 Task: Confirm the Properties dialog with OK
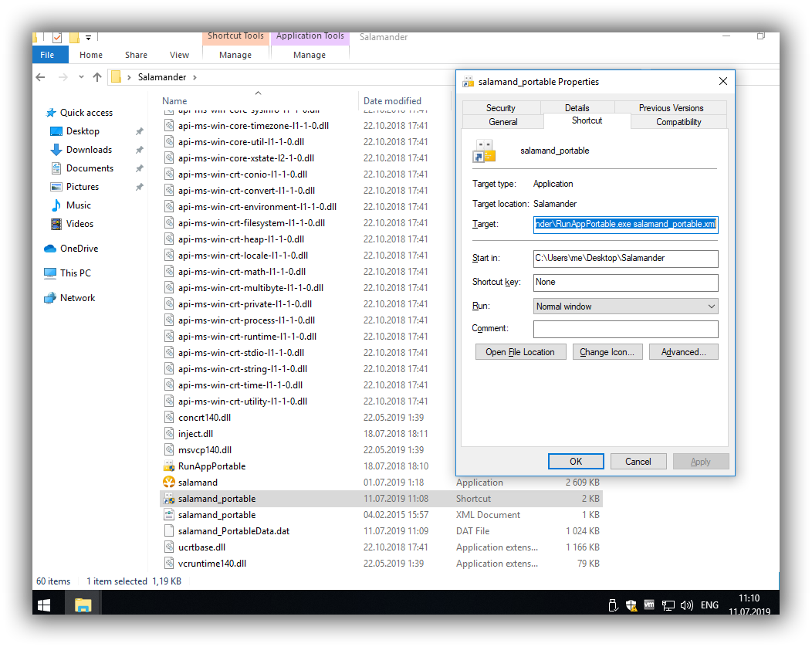pos(576,462)
